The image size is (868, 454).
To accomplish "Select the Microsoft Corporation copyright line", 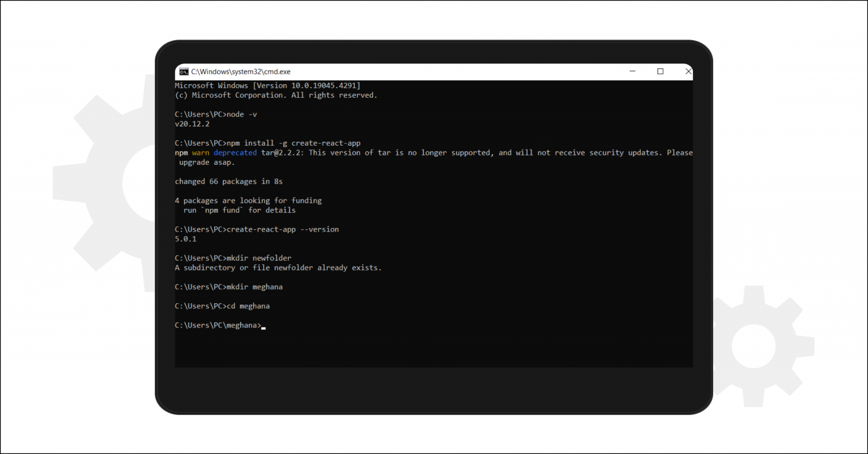I will (276, 95).
